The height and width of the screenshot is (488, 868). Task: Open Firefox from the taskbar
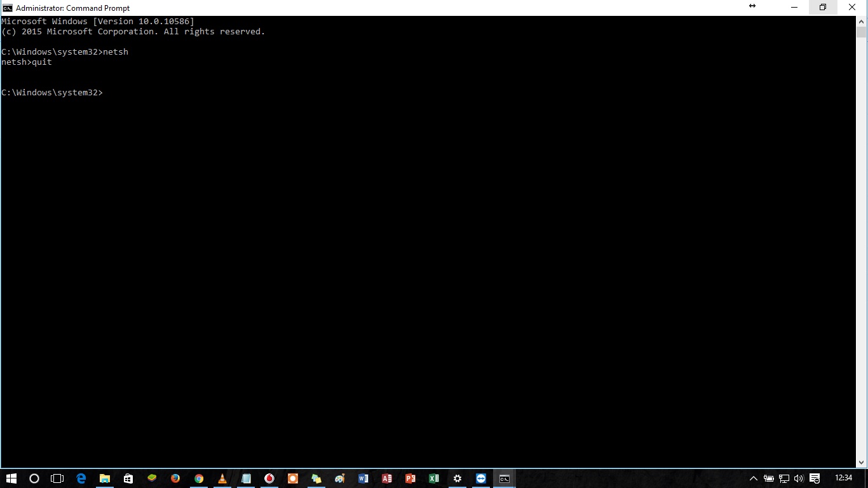175,478
